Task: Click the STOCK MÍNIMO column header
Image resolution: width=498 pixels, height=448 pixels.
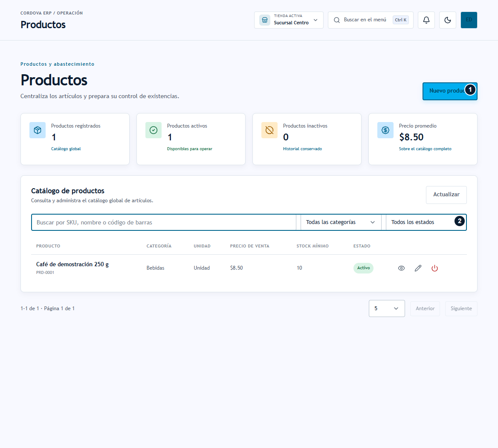Action: pos(313,246)
